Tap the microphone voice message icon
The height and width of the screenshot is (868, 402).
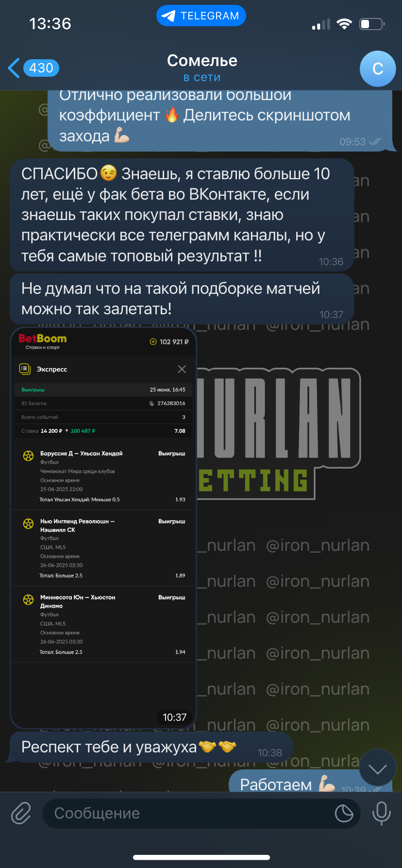(x=381, y=813)
